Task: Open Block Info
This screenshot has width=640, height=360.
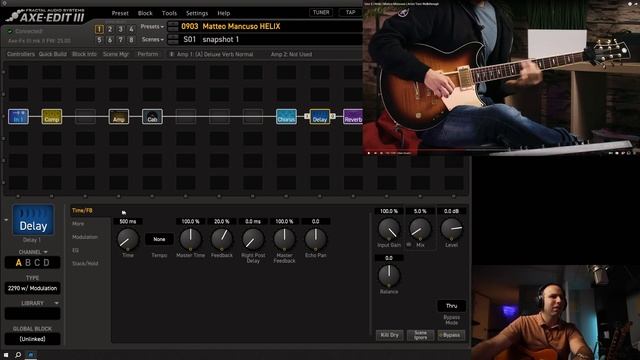Action: click(84, 54)
